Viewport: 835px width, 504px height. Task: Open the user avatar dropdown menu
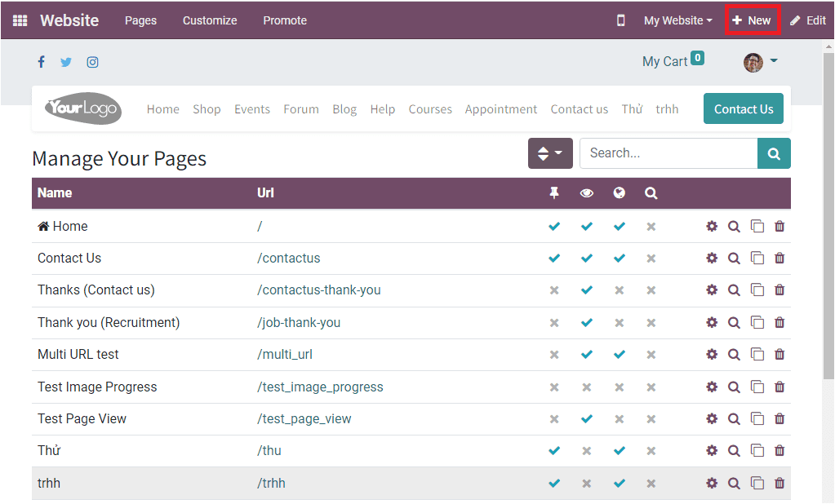(x=753, y=61)
